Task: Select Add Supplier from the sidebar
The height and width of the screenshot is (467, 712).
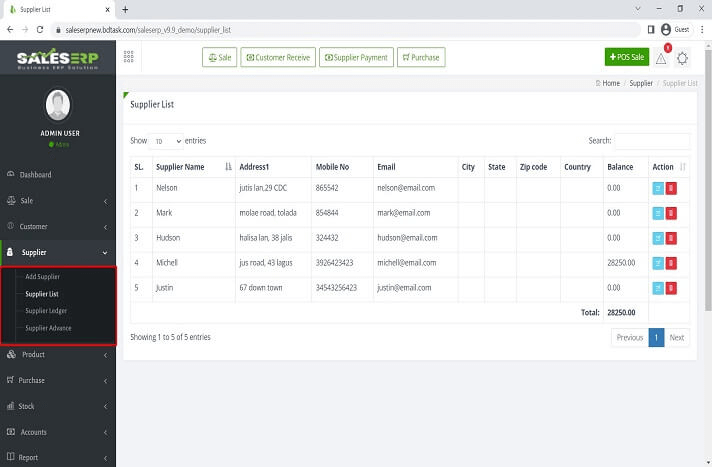Action: click(x=43, y=276)
